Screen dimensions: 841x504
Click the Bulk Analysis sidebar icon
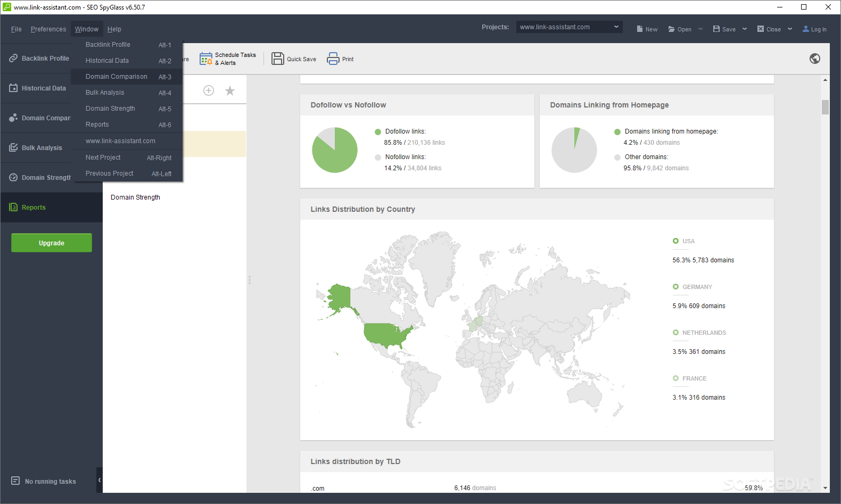tap(13, 147)
